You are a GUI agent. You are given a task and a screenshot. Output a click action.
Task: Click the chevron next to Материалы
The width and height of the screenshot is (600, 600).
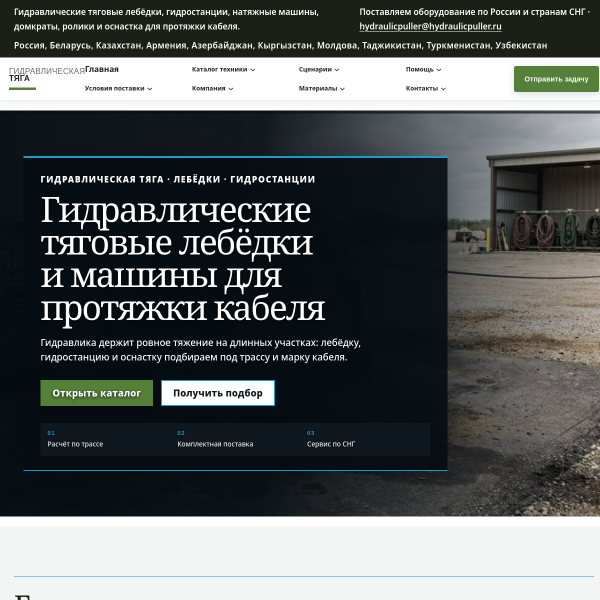[342, 89]
